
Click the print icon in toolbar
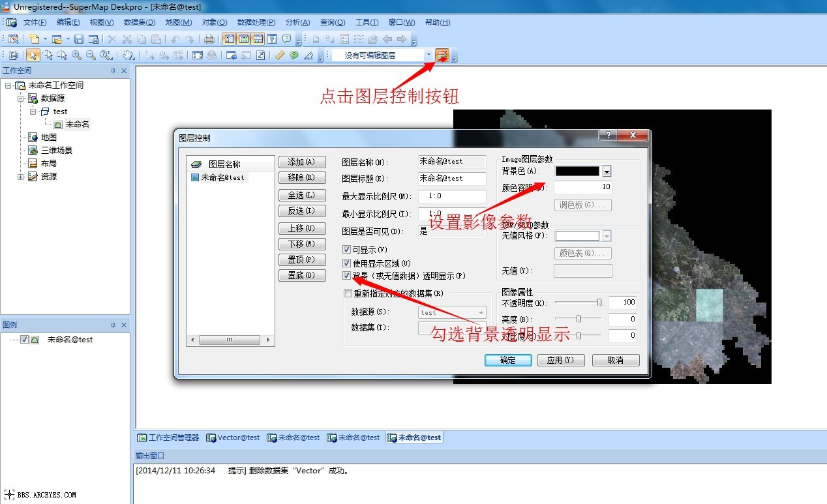click(209, 39)
